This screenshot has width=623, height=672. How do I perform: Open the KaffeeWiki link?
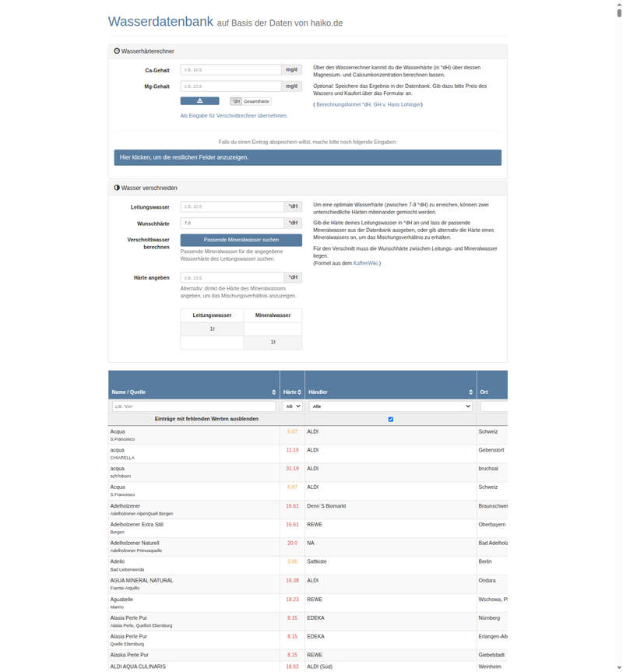point(365,262)
